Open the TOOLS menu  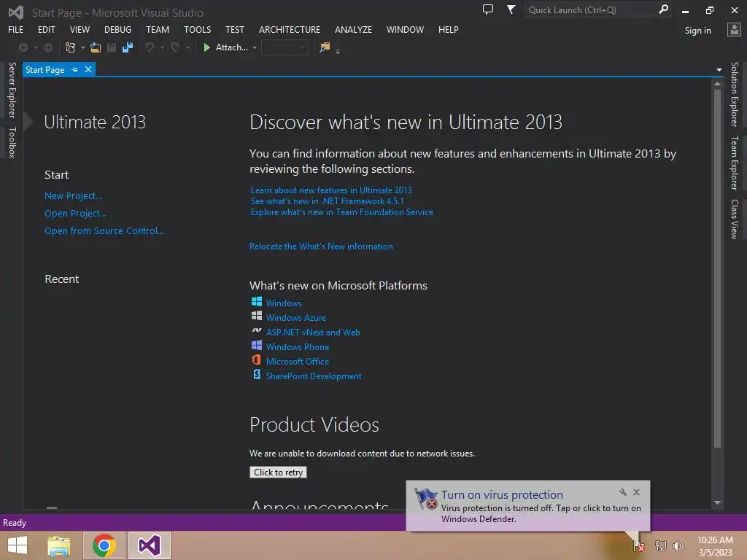tap(197, 29)
